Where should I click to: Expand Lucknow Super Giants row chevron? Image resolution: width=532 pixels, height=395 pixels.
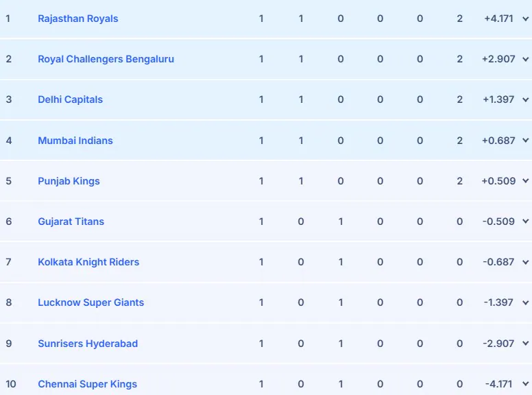[x=526, y=302]
